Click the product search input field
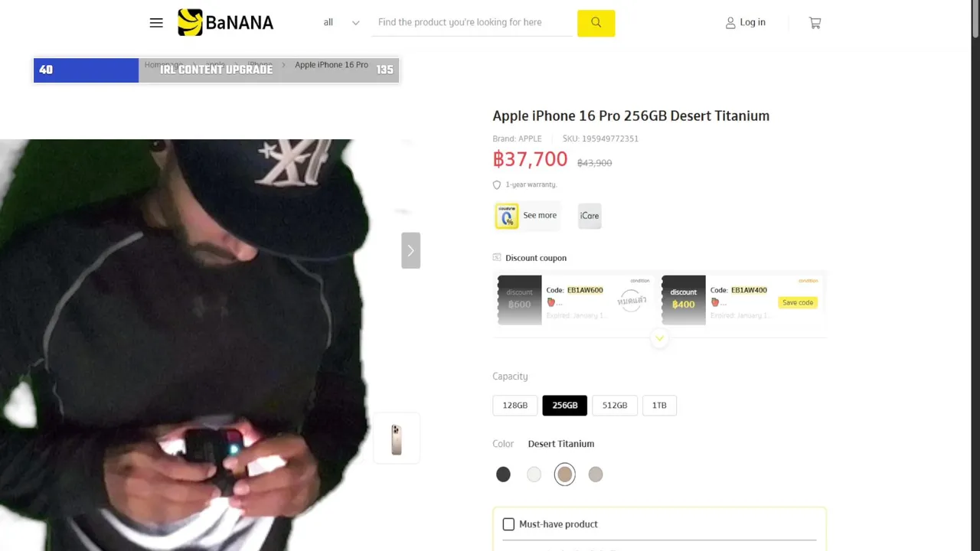Viewport: 980px width, 551px height. tap(474, 23)
